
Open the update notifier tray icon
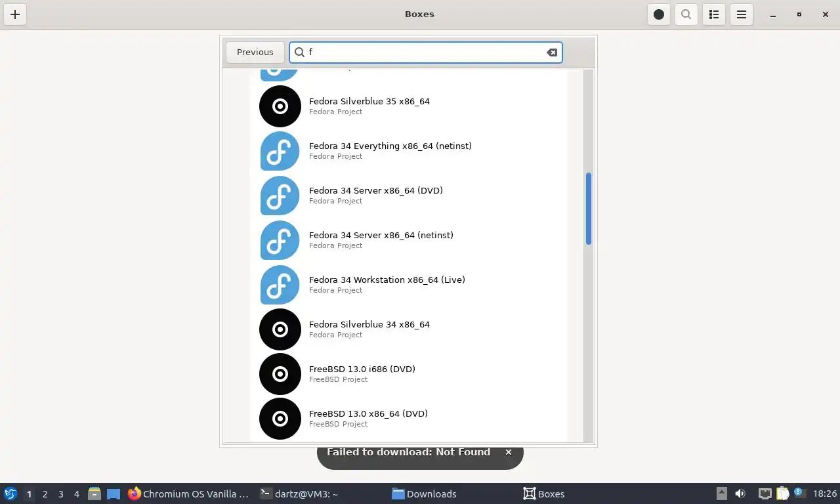pyautogui.click(x=799, y=492)
